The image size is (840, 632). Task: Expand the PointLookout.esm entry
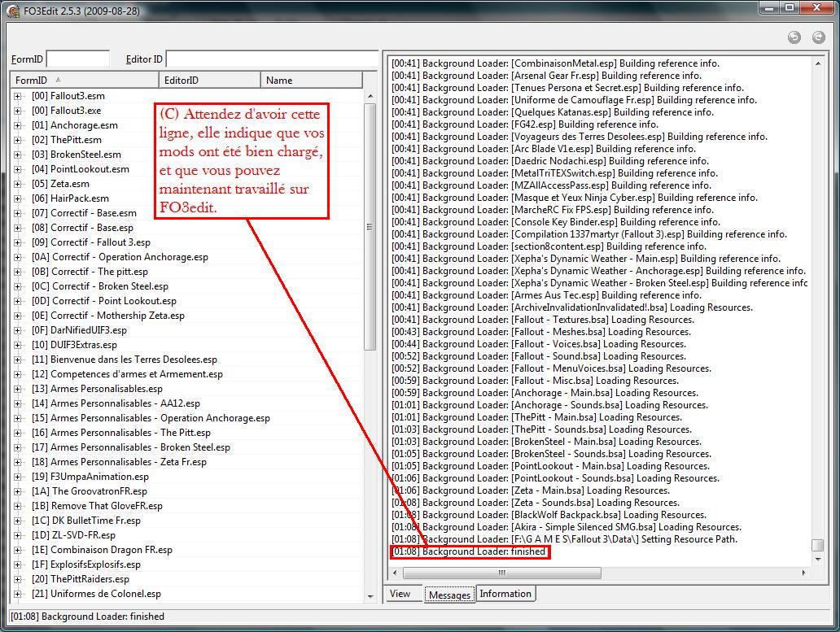[18, 169]
